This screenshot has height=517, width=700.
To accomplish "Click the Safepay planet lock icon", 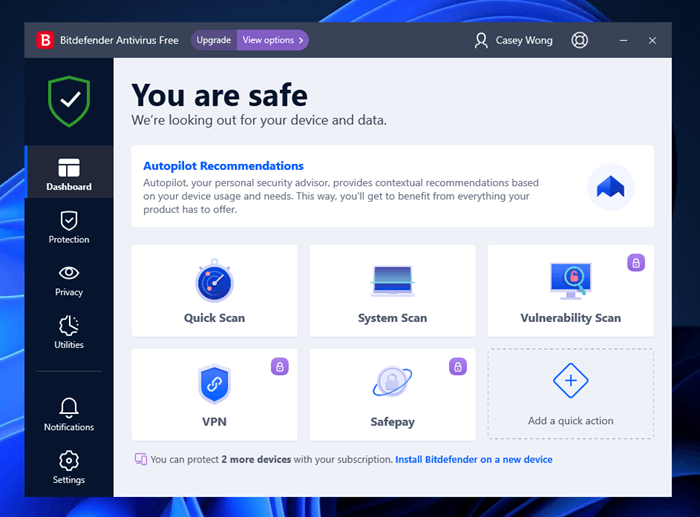I will click(392, 382).
